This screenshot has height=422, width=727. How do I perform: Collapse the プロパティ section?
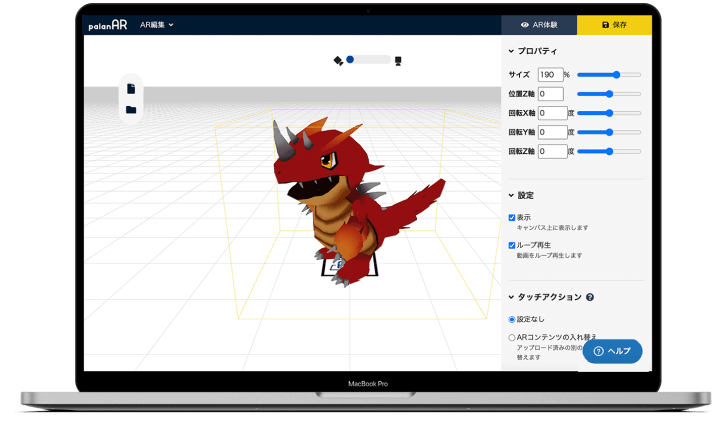click(x=533, y=51)
